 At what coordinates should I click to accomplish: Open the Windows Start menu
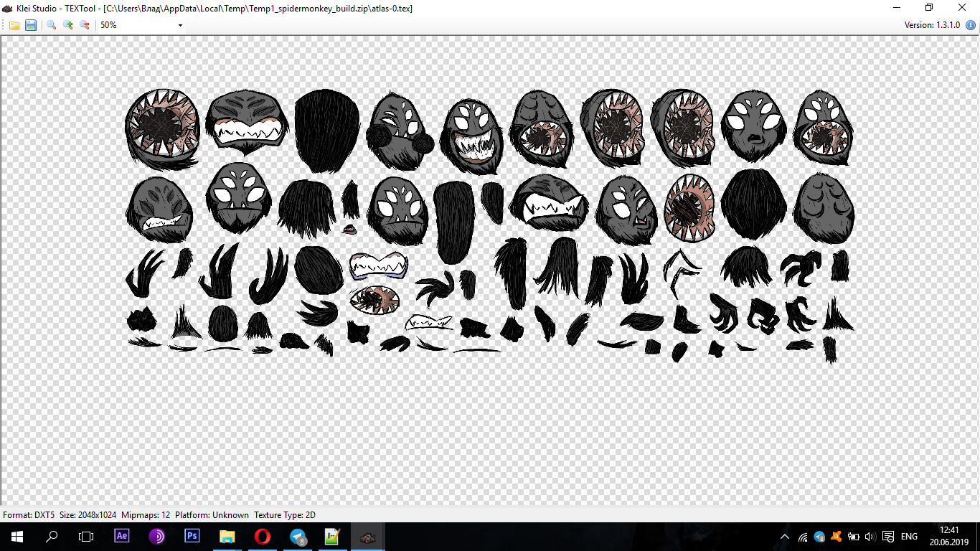[17, 536]
